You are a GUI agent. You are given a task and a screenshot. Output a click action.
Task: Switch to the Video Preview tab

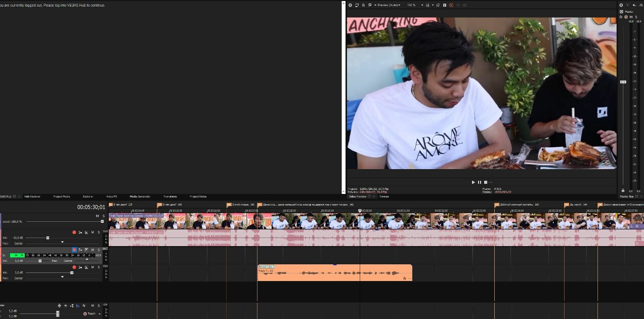click(x=357, y=196)
